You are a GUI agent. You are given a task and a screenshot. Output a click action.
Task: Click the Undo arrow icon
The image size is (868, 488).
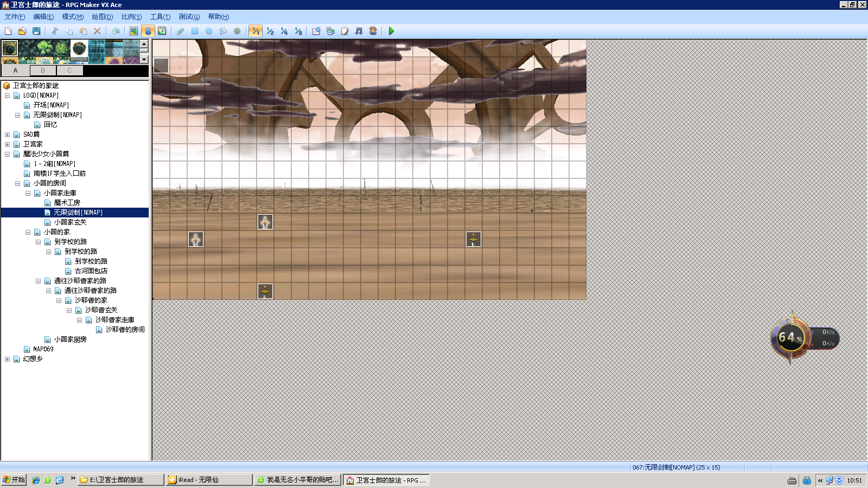point(116,31)
